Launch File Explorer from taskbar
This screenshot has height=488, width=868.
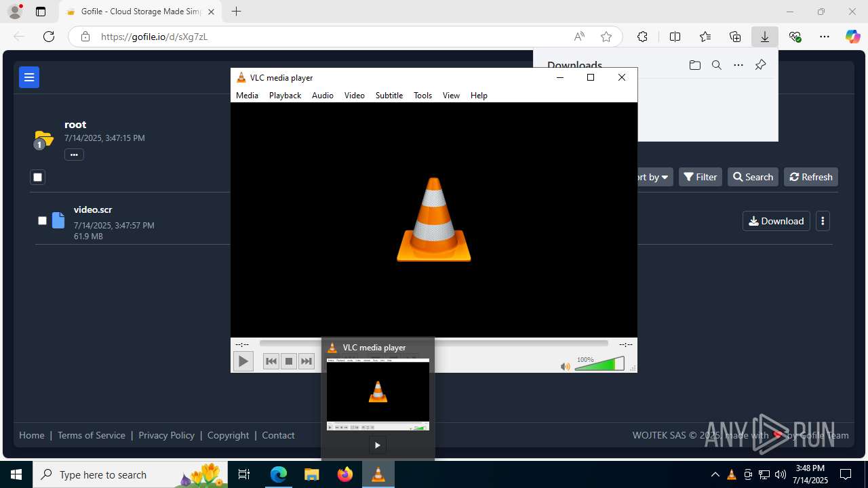point(311,474)
